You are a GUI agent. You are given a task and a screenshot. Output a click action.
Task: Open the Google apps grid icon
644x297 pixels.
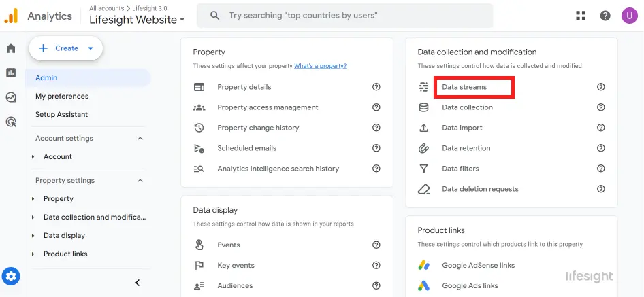click(x=581, y=16)
